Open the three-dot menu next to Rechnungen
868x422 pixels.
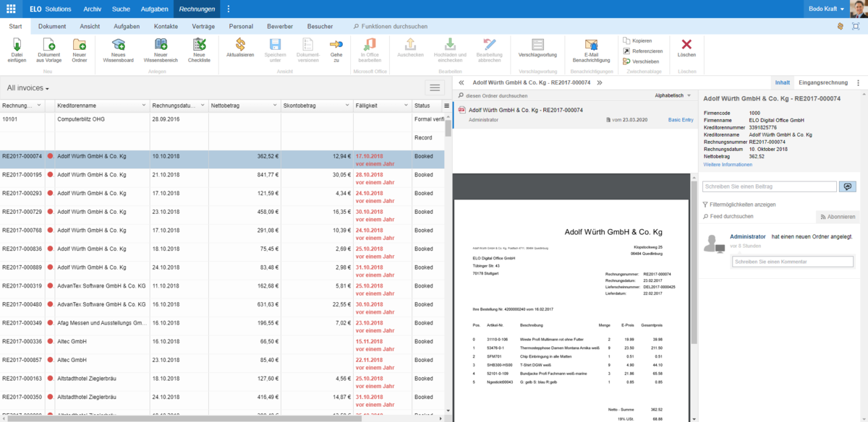(229, 9)
